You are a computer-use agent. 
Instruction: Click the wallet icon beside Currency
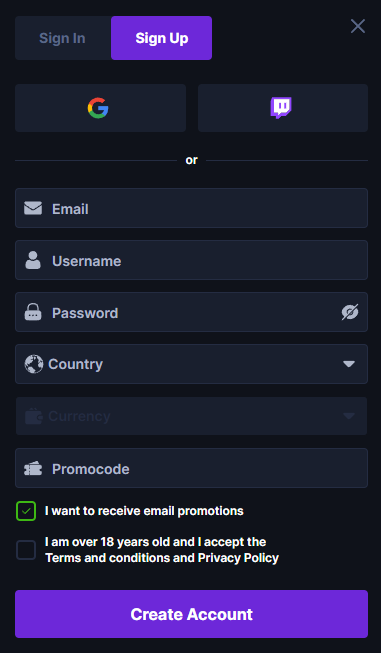34,416
